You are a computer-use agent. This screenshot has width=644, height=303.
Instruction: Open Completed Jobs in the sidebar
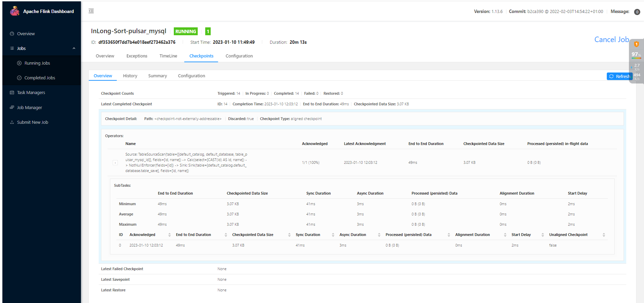click(x=40, y=78)
